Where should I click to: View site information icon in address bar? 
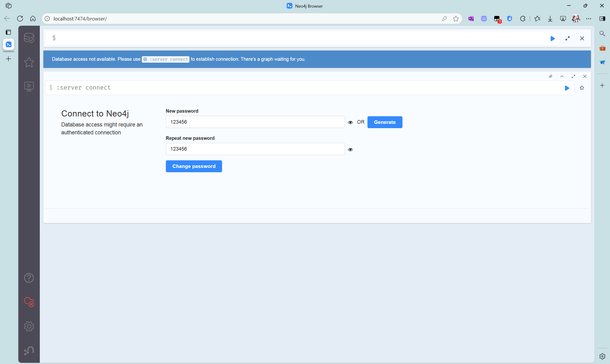coord(47,19)
